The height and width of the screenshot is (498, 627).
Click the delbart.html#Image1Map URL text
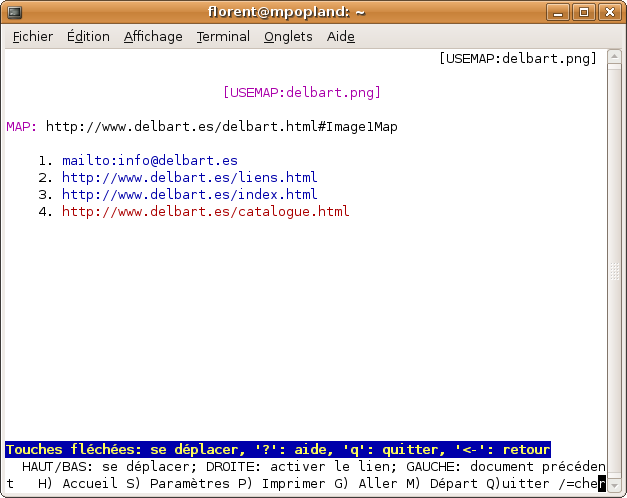(222, 127)
